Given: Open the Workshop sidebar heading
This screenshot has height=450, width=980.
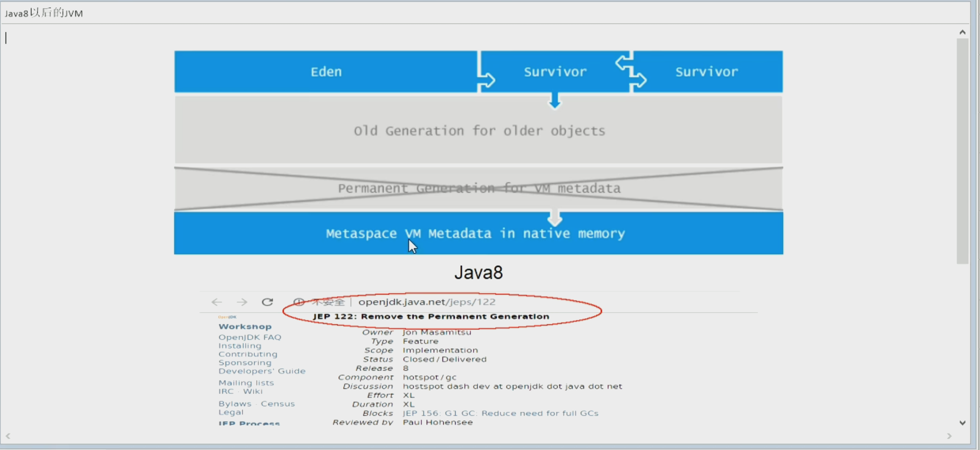Looking at the screenshot, I should pyautogui.click(x=245, y=326).
